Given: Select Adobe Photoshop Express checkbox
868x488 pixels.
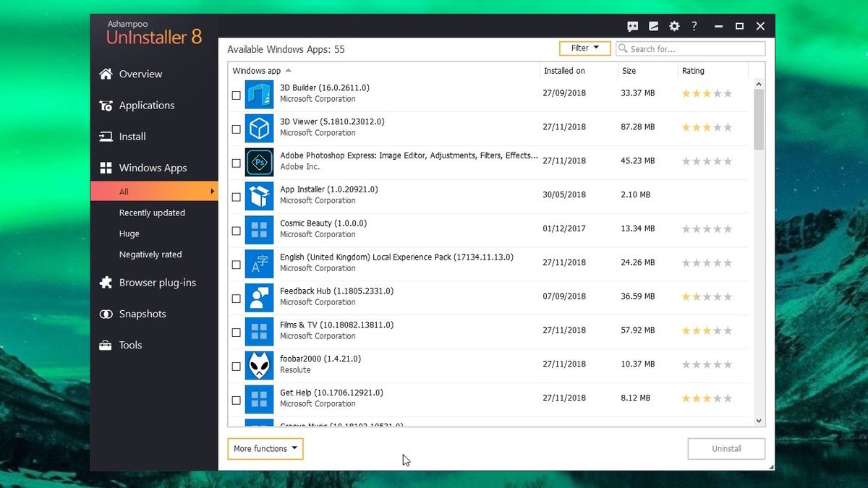Looking at the screenshot, I should coord(236,163).
